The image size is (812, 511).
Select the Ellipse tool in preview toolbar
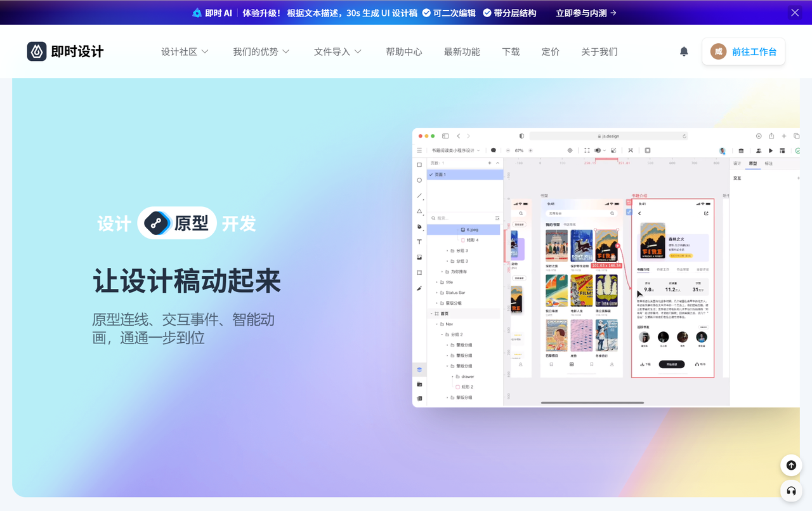pos(419,180)
